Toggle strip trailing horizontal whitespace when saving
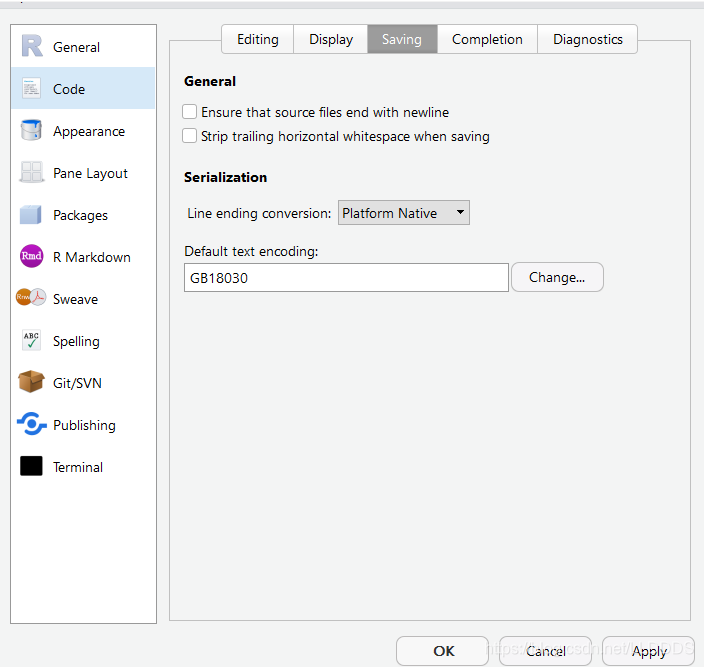 [x=189, y=136]
